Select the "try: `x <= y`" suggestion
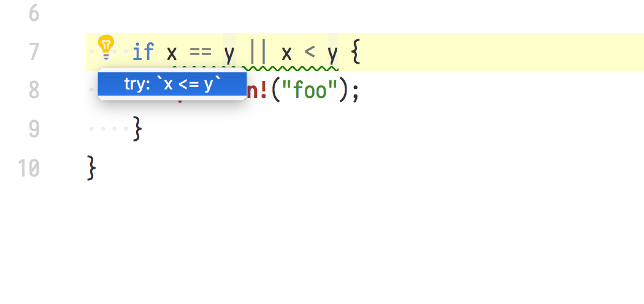Image resolution: width=644 pixels, height=304 pixels. [x=172, y=84]
